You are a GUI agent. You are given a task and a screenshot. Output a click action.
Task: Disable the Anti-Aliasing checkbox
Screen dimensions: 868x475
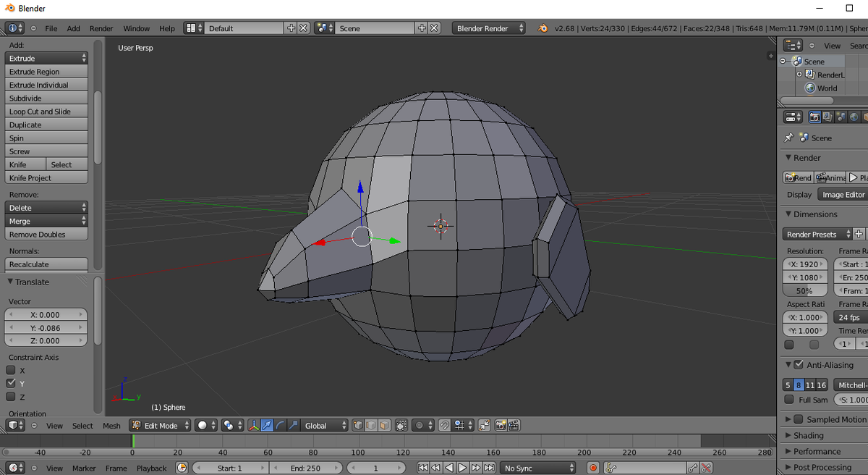tap(799, 365)
